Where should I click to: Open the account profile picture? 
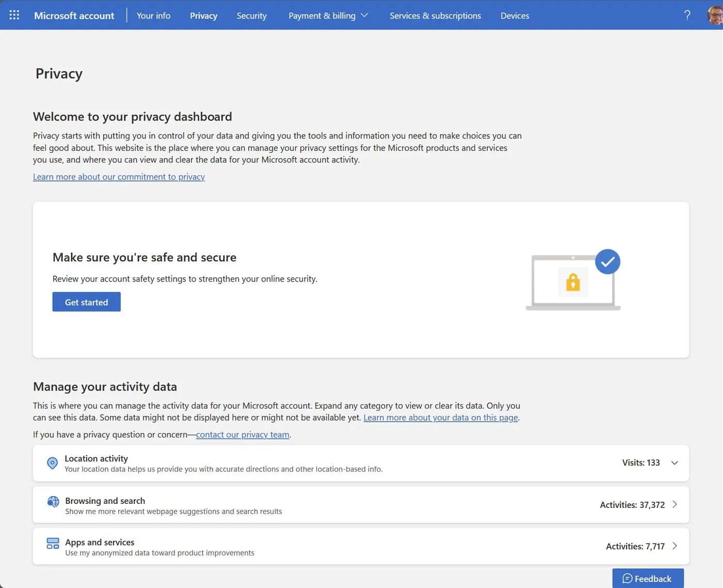715,15
